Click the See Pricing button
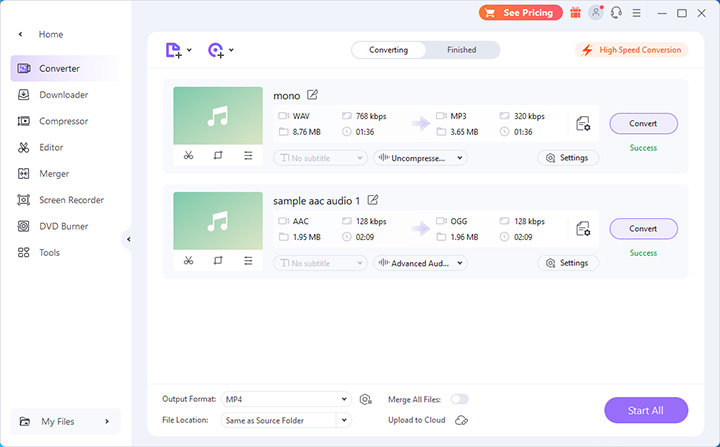 pyautogui.click(x=521, y=13)
